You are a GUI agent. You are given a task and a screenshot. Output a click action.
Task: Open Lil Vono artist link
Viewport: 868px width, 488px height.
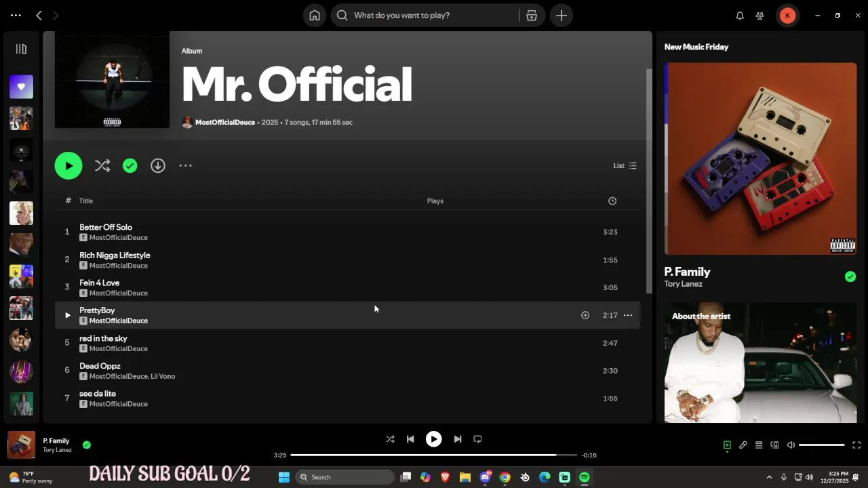click(163, 376)
